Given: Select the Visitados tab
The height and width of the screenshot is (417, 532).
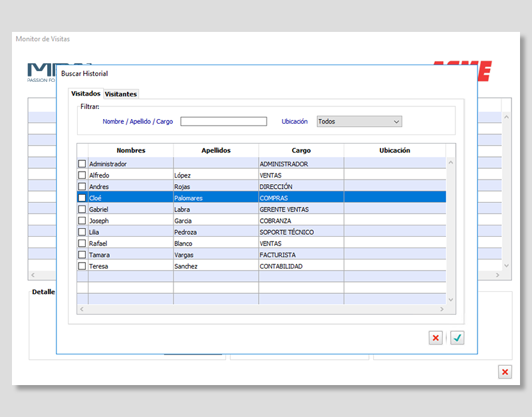Looking at the screenshot, I should pyautogui.click(x=86, y=94).
